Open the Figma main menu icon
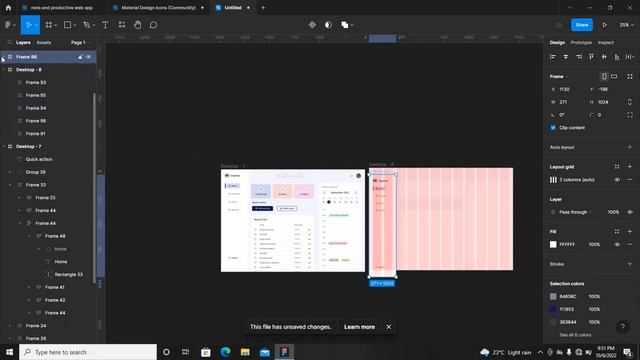This screenshot has width=640, height=360. pos(8,25)
